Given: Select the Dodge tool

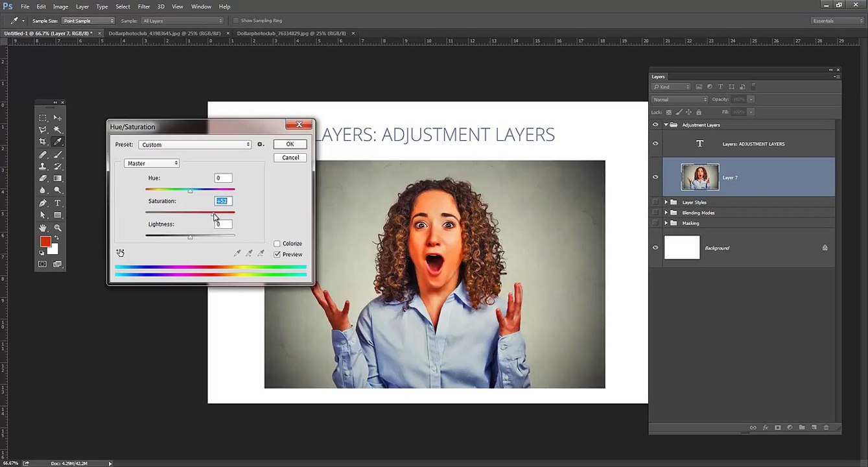Looking at the screenshot, I should (x=58, y=190).
